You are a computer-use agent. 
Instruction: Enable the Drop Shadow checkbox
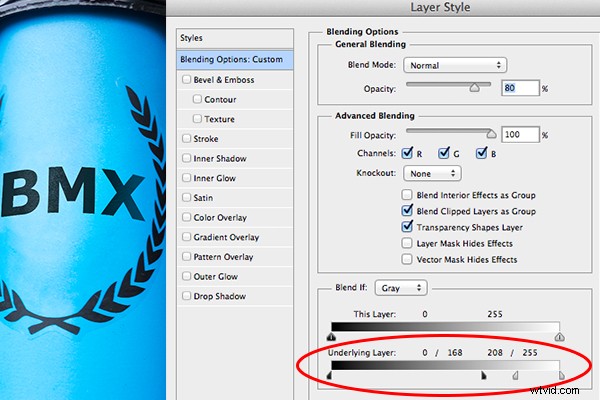coord(186,296)
